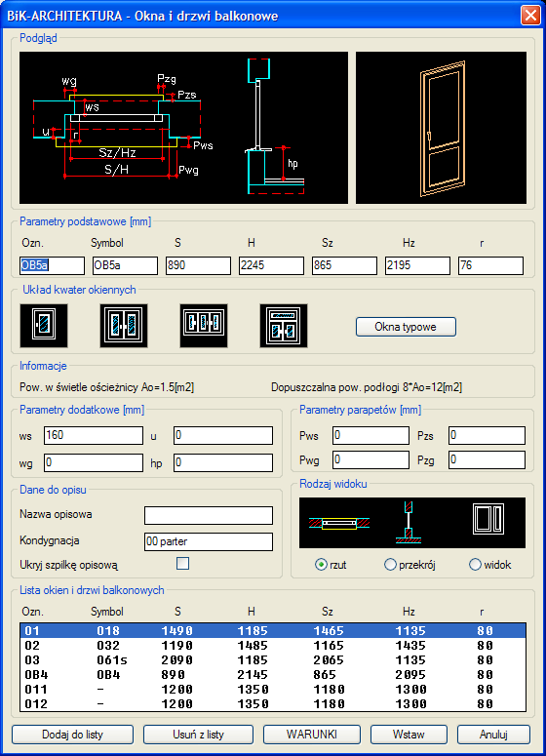This screenshot has height=756, width=546.
Task: Click the hp input field
Action: coord(223,462)
